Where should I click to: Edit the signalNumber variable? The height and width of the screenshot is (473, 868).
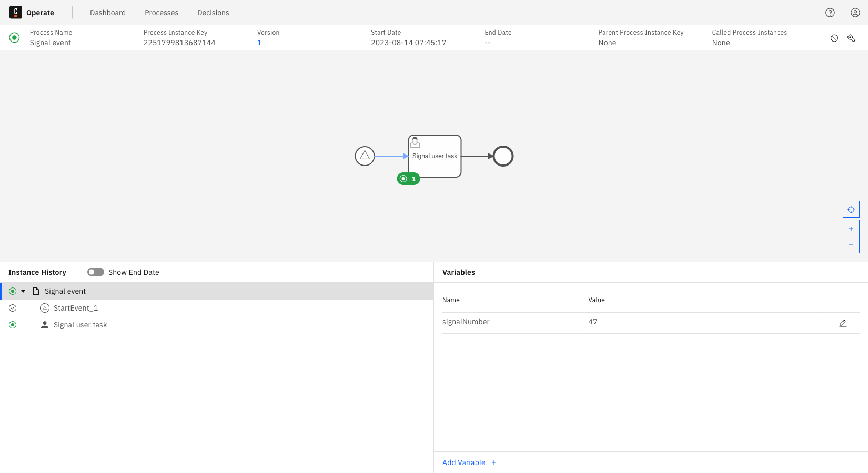pyautogui.click(x=843, y=323)
